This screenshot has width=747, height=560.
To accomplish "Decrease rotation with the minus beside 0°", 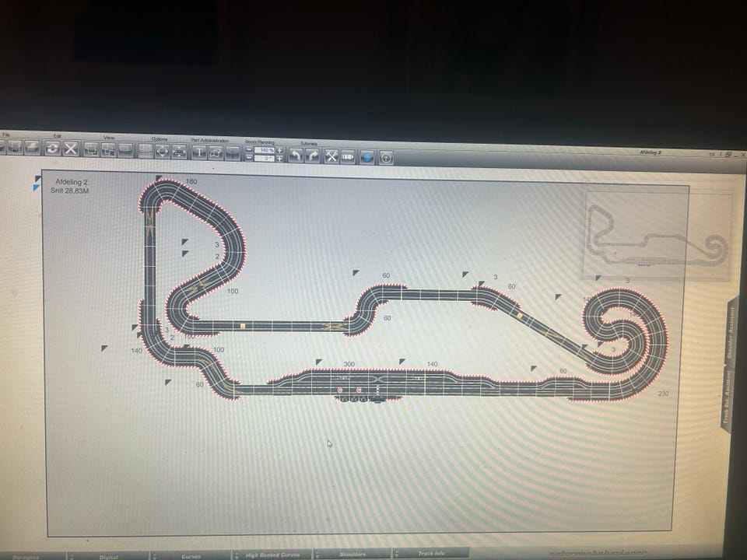I will point(249,157).
